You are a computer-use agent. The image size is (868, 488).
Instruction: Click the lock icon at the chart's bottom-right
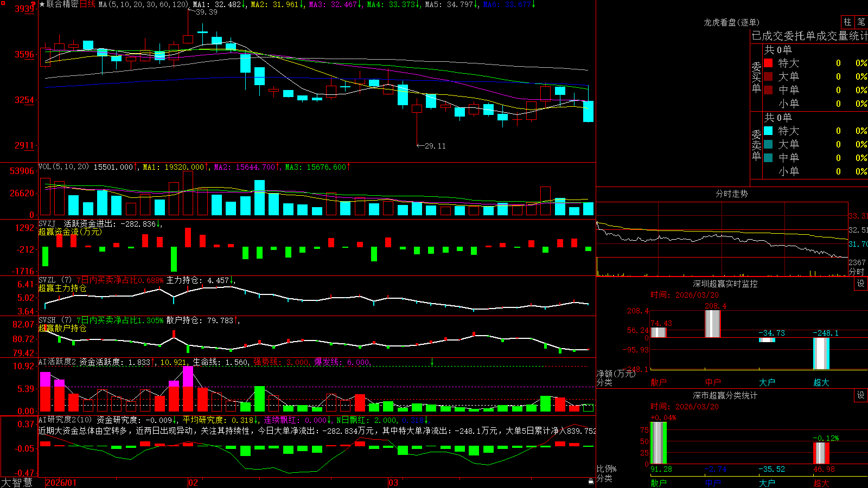point(591,481)
